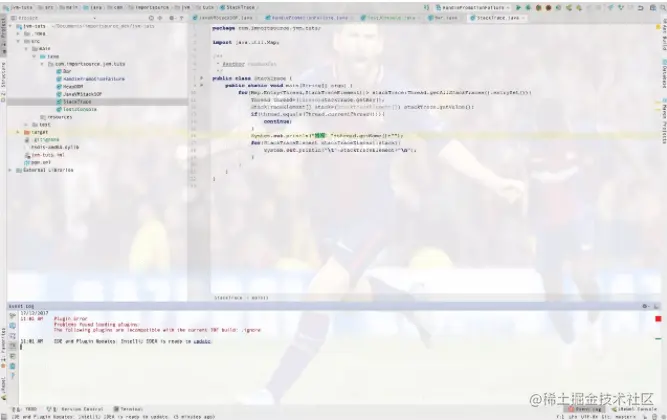The height and width of the screenshot is (420, 667).
Task: Switch to JavaVMStackSOF.java editor tab
Action: 223,18
